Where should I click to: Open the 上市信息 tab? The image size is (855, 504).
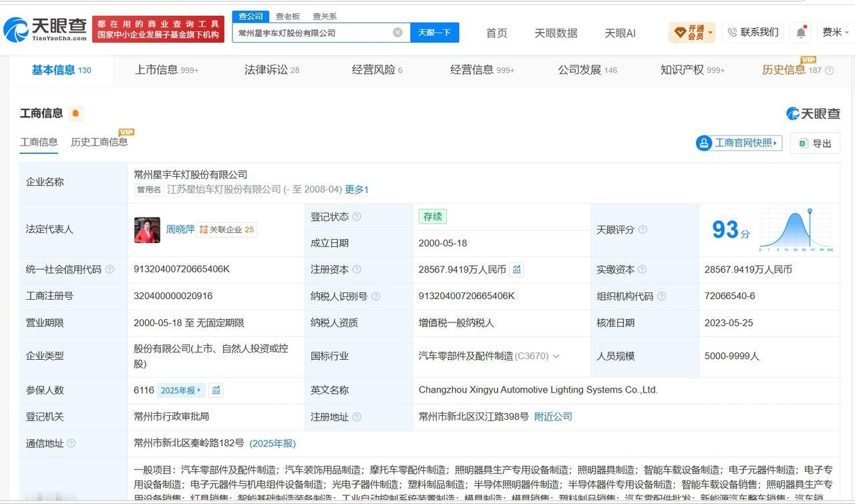(166, 70)
